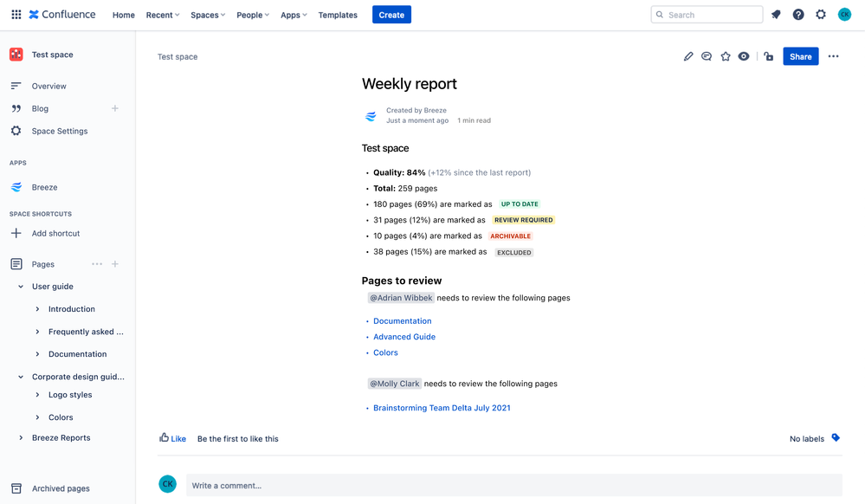The width and height of the screenshot is (865, 504).
Task: Open Blog in the sidebar
Action: (40, 108)
